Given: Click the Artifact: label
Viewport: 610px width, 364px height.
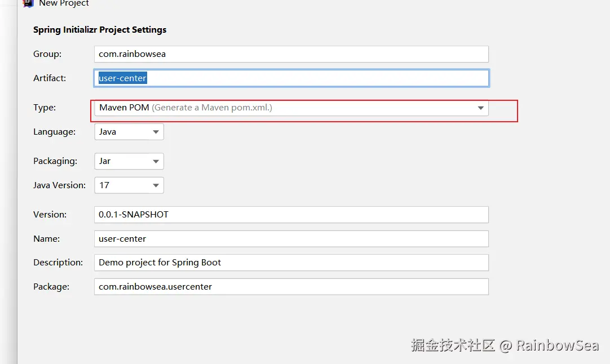Looking at the screenshot, I should 50,78.
